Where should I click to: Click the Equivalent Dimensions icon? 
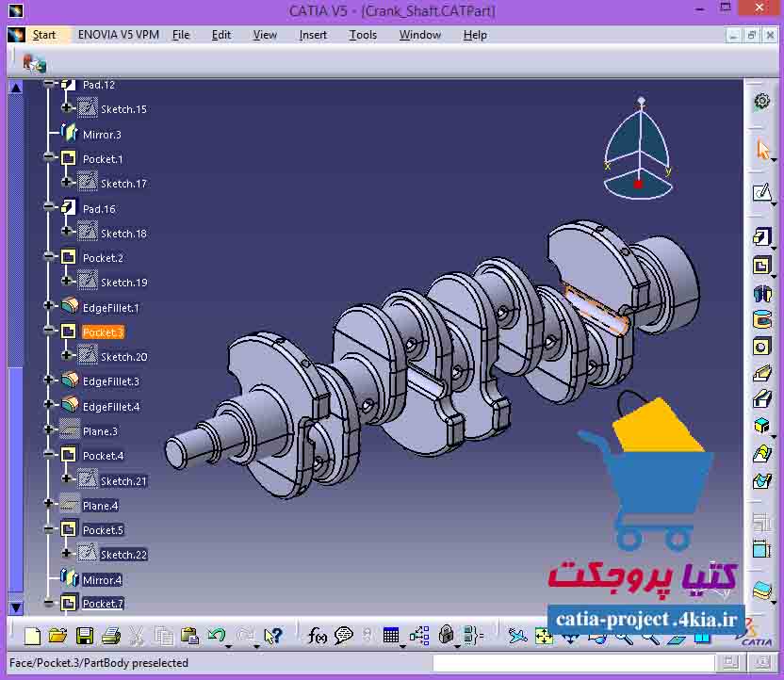(x=472, y=636)
